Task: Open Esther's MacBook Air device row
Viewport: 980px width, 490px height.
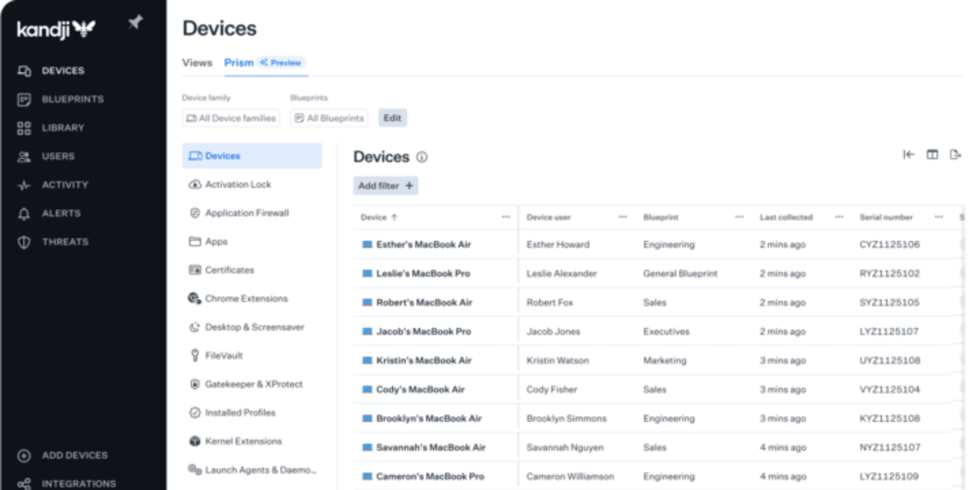Action: pos(423,244)
